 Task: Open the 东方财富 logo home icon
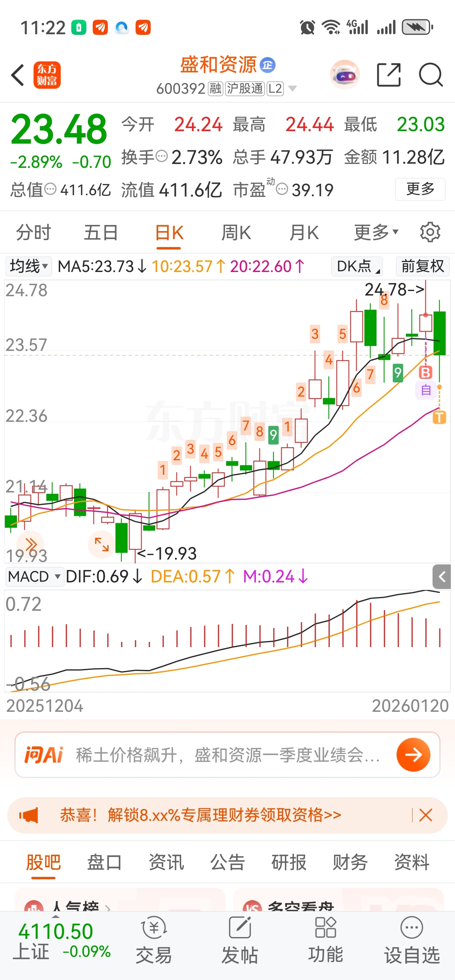[47, 75]
